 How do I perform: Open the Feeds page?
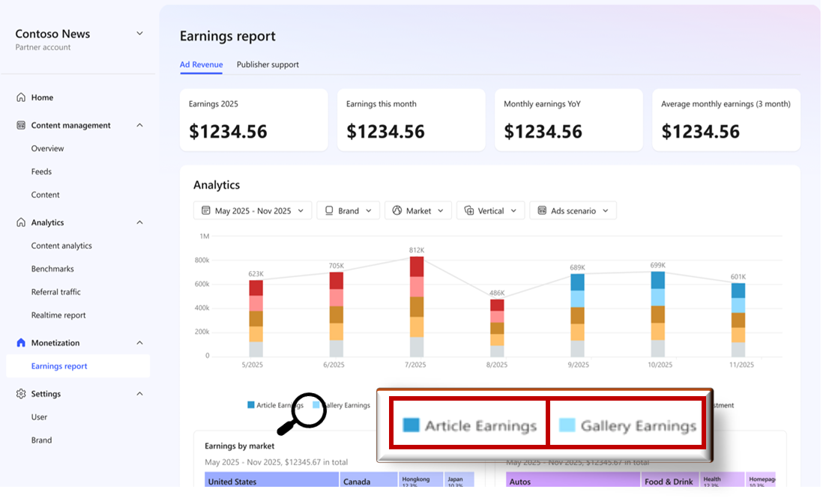pos(41,171)
